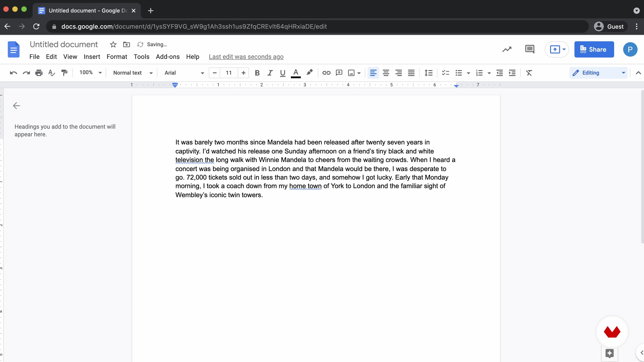Show side panel with bottom-right chevron
This screenshot has width=644, height=362.
point(641,352)
